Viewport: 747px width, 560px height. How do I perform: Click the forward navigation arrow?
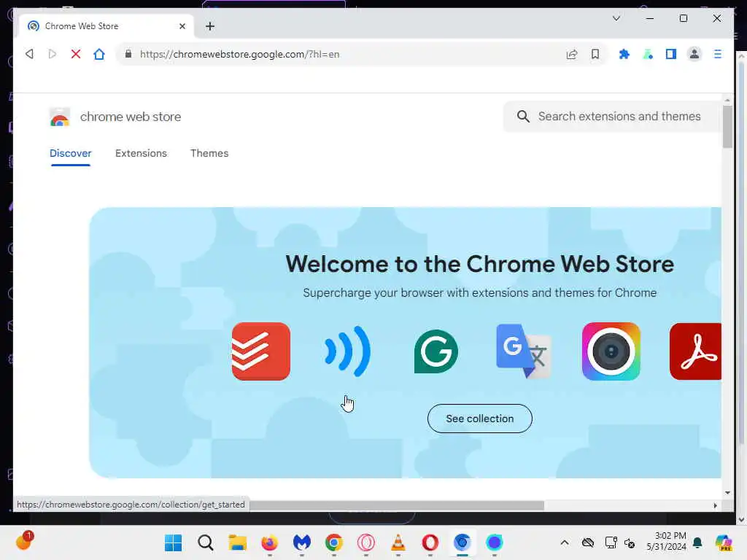[x=53, y=54]
